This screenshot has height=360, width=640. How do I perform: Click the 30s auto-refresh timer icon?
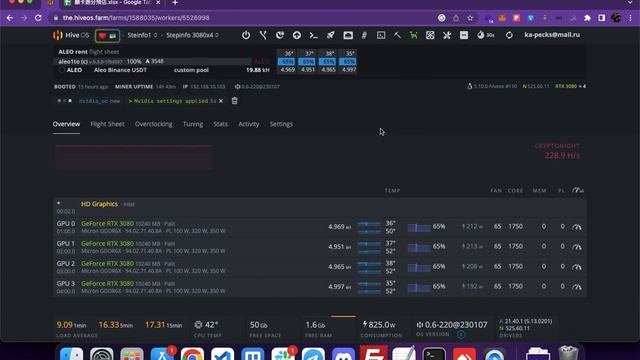click(x=485, y=36)
